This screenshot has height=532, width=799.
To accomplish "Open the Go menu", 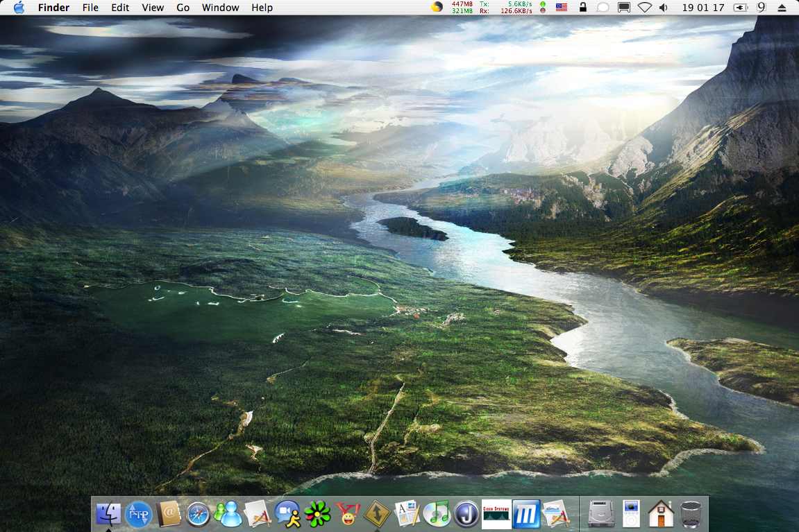I will [183, 8].
